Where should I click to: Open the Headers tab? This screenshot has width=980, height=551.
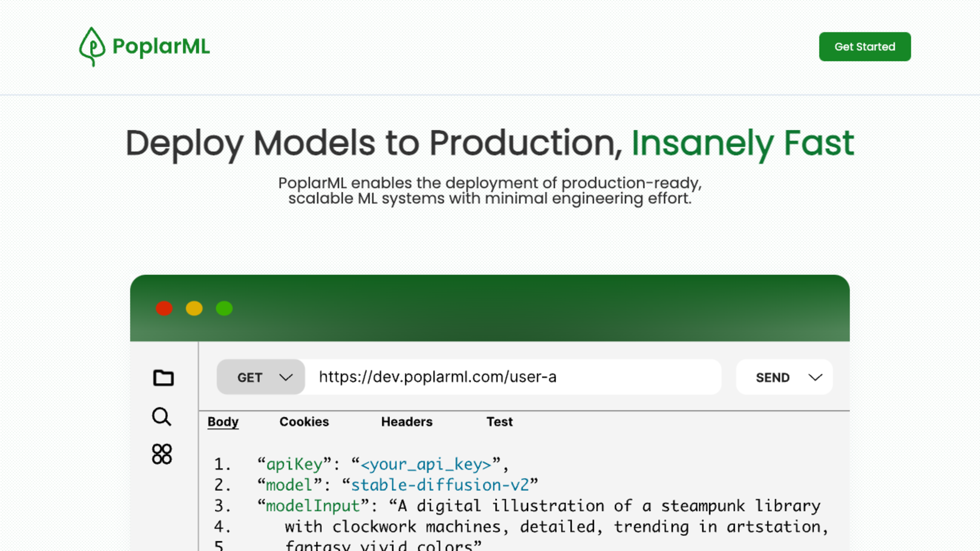407,422
